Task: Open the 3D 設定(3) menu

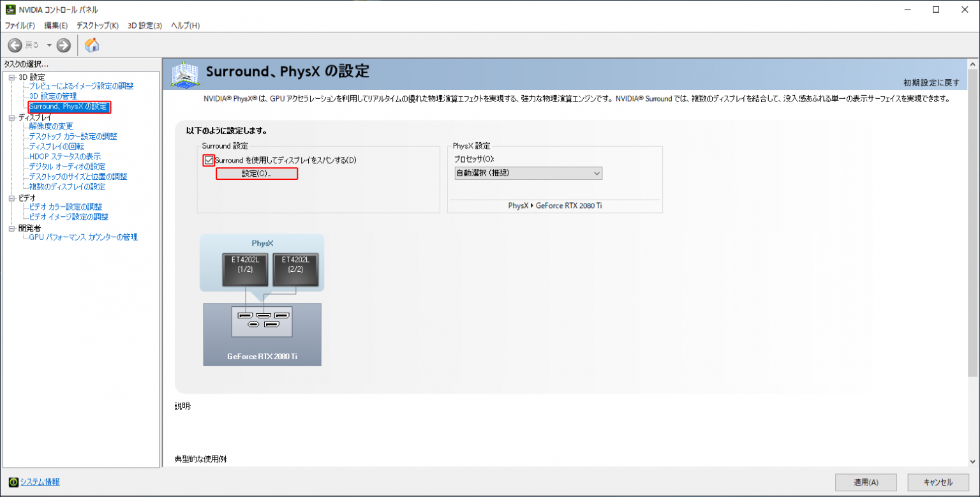Action: [145, 26]
